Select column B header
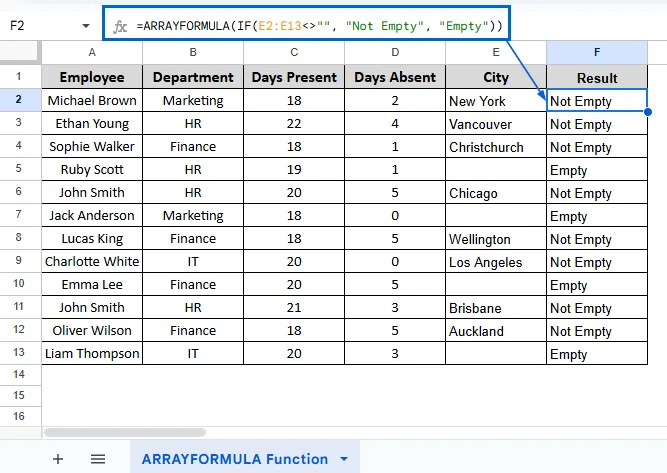The height and width of the screenshot is (473, 667). pos(193,52)
